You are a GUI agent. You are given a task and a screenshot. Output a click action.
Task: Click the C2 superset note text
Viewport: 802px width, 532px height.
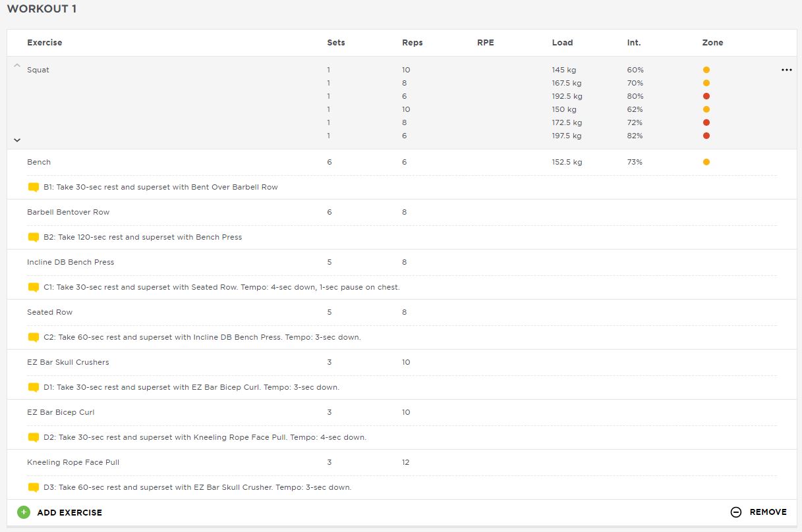point(202,337)
